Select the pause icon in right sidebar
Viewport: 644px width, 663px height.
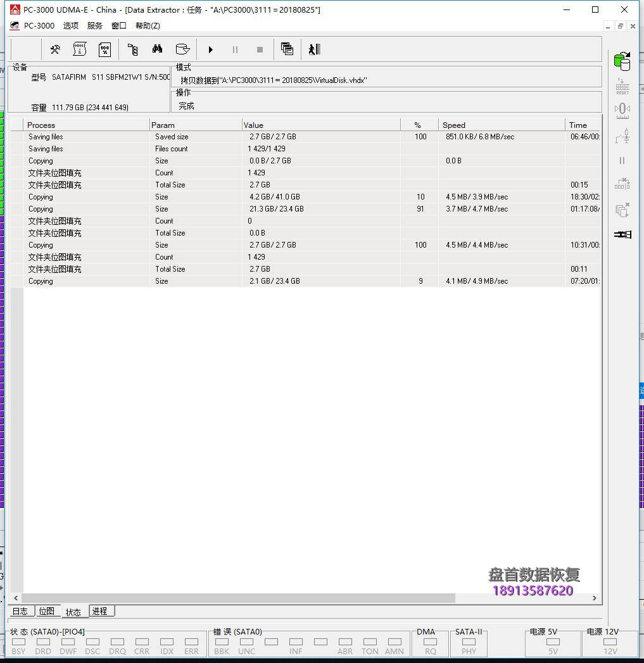(x=622, y=160)
